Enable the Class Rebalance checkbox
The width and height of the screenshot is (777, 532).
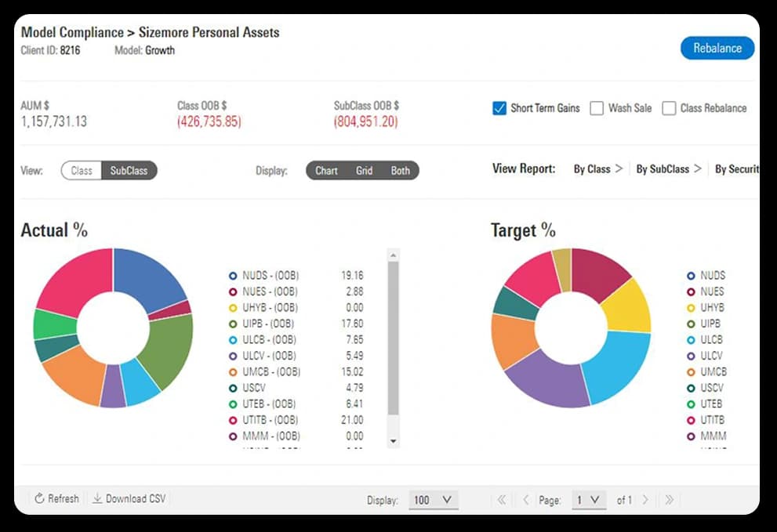coord(669,108)
